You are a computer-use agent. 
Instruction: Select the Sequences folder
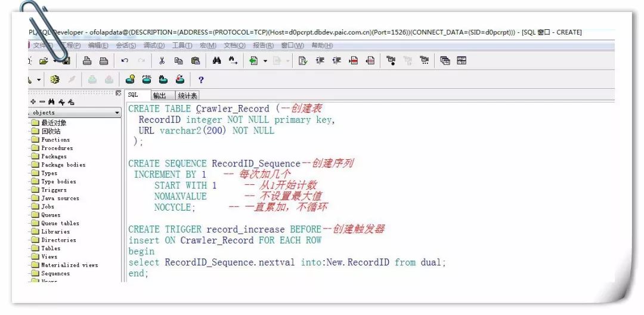point(55,273)
